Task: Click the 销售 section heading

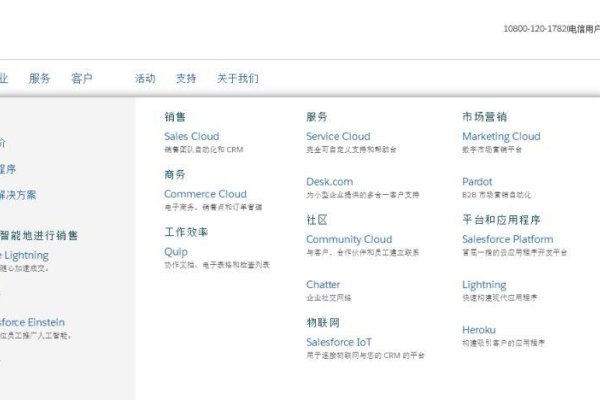Action: [x=175, y=117]
